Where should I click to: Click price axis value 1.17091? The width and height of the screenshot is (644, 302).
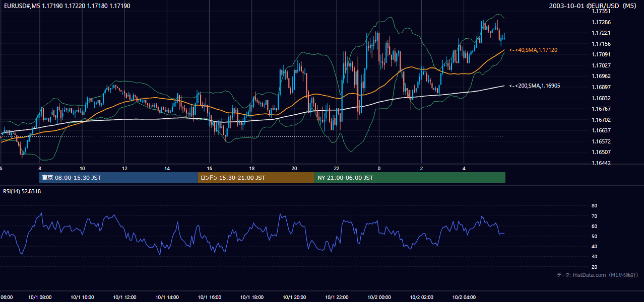pos(601,54)
